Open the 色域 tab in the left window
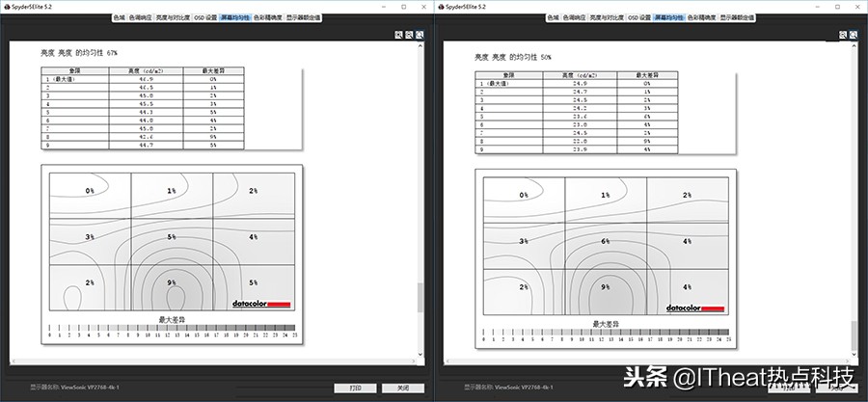This screenshot has height=402, width=868. 119,17
